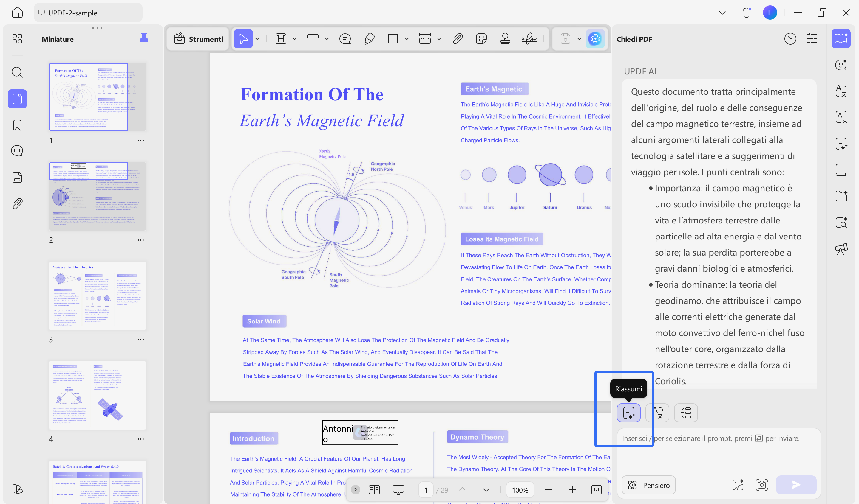Click the search icon in sidebar
Image resolution: width=859 pixels, height=504 pixels.
click(17, 72)
